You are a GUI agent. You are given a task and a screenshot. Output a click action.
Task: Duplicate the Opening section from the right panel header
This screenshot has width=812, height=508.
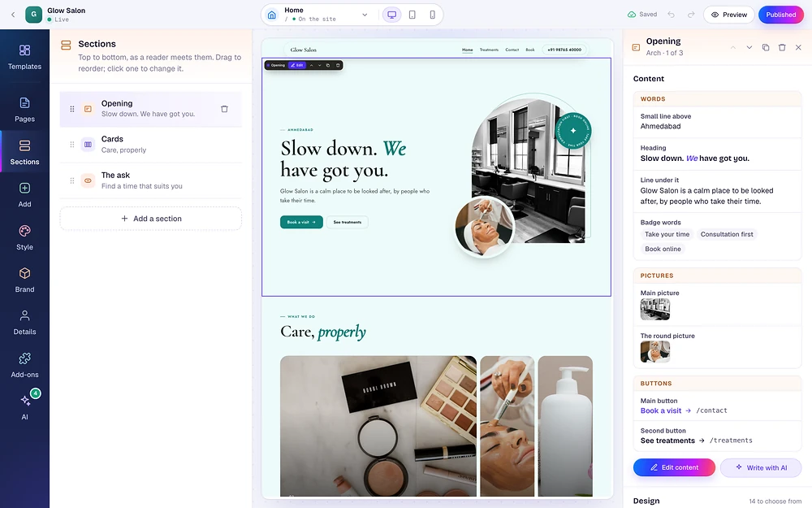click(766, 47)
